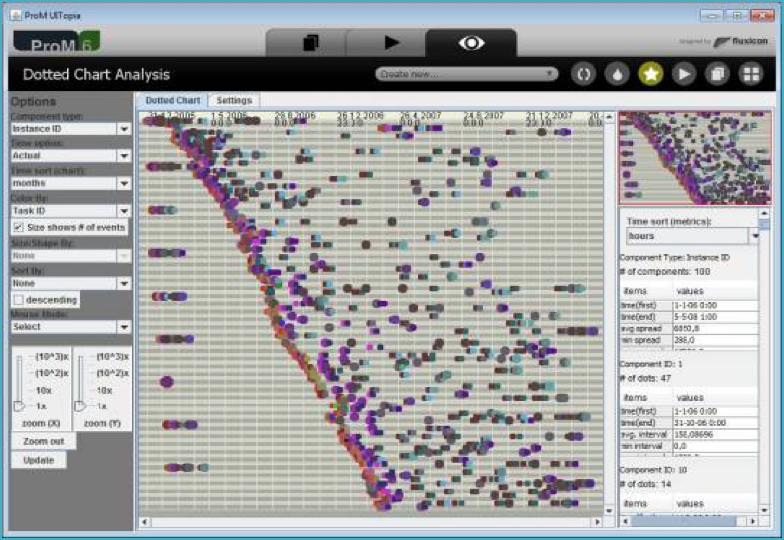Viewport: 784px width, 540px height.
Task: Toggle Size shows # of events checkbox
Action: click(18, 228)
